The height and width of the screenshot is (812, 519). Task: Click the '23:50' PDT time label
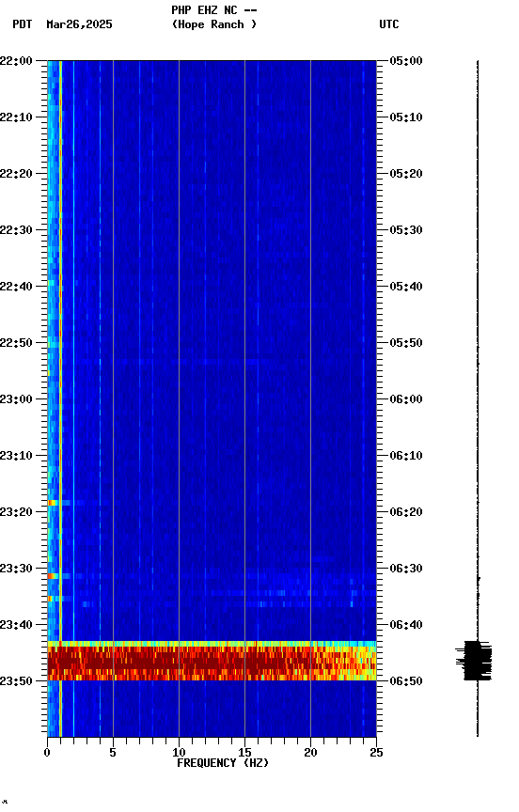click(x=16, y=681)
